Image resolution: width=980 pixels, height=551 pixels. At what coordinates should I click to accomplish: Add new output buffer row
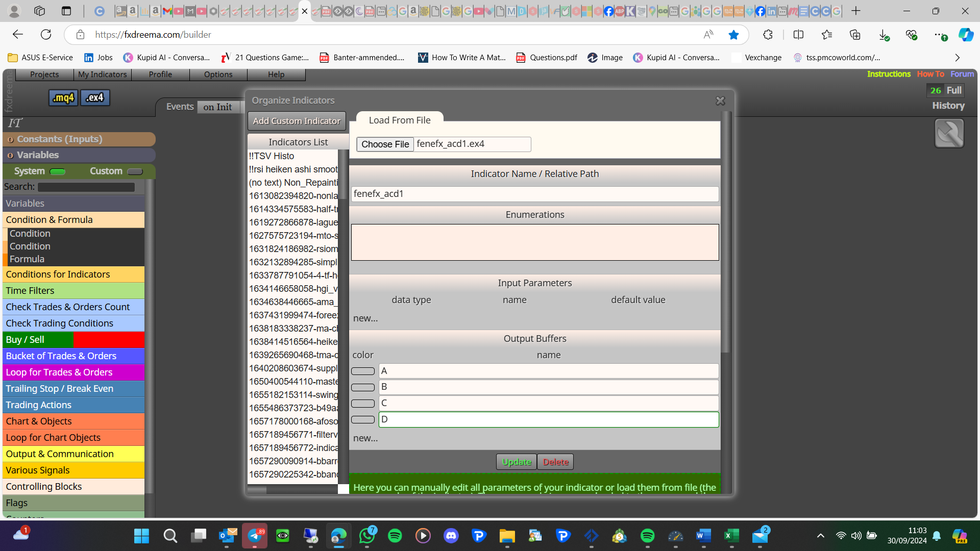tap(365, 438)
